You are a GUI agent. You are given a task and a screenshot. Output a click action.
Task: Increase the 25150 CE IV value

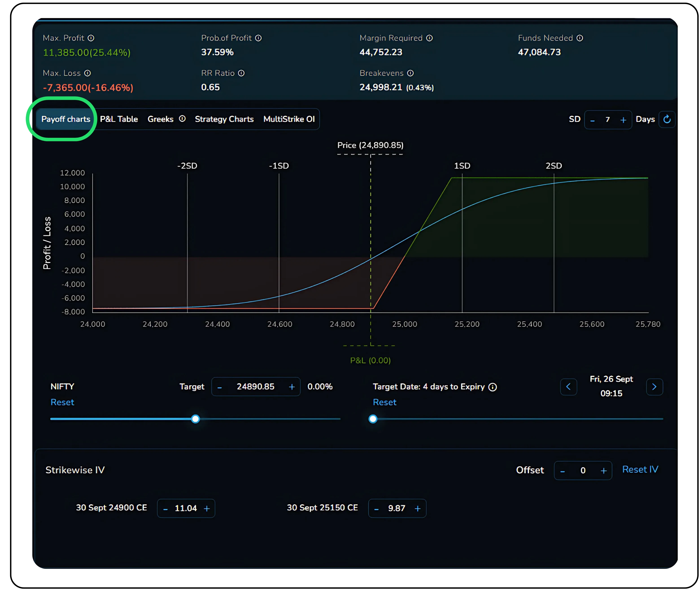(418, 509)
